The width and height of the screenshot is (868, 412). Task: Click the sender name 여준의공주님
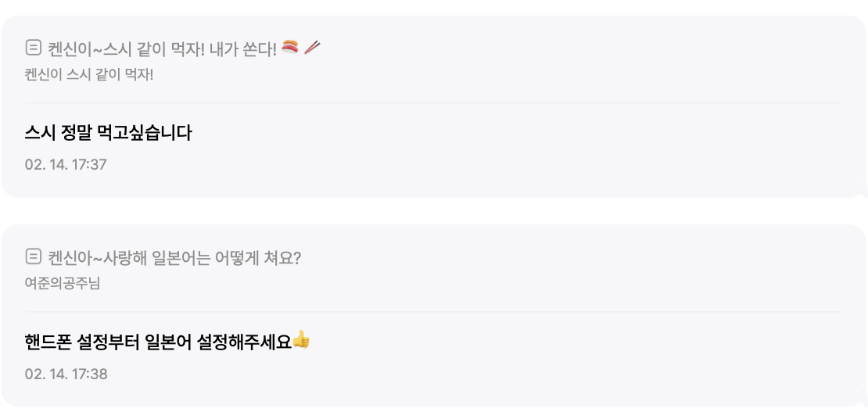tap(63, 284)
